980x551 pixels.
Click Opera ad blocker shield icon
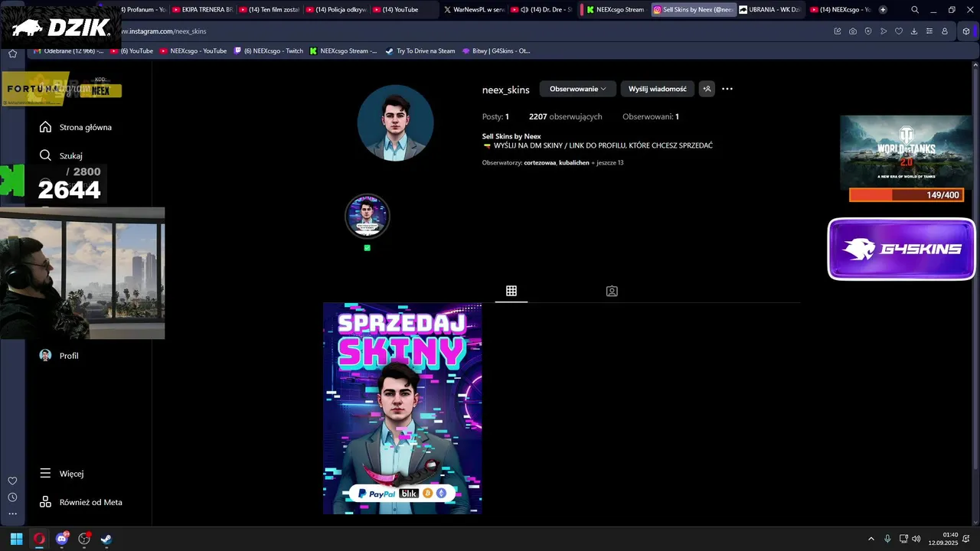coord(868,31)
